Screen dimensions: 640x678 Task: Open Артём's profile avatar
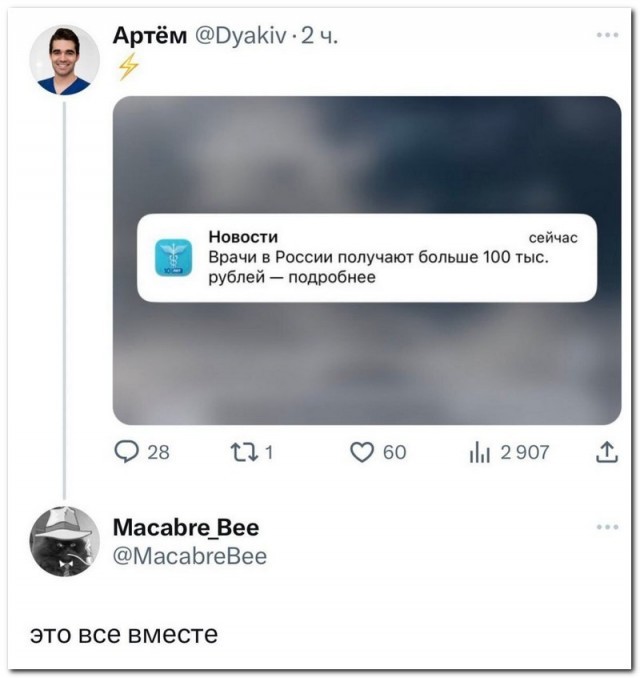(64, 60)
